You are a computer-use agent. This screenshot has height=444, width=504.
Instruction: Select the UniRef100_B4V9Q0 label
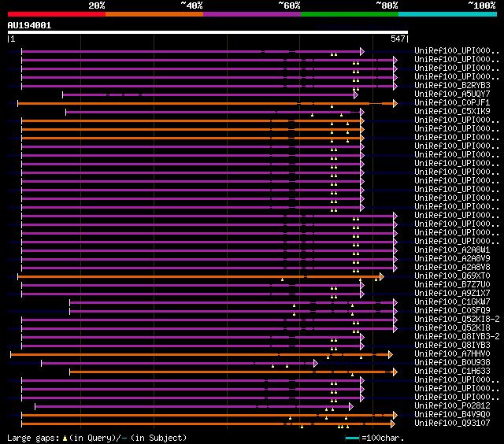(452, 415)
